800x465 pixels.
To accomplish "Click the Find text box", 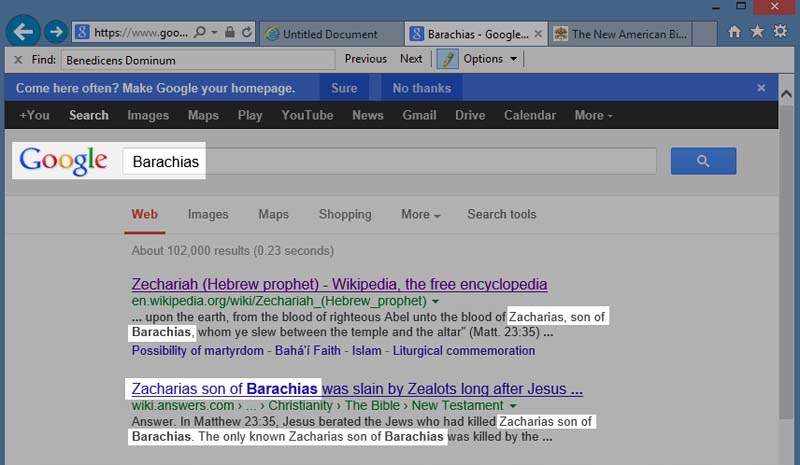I will (198, 60).
